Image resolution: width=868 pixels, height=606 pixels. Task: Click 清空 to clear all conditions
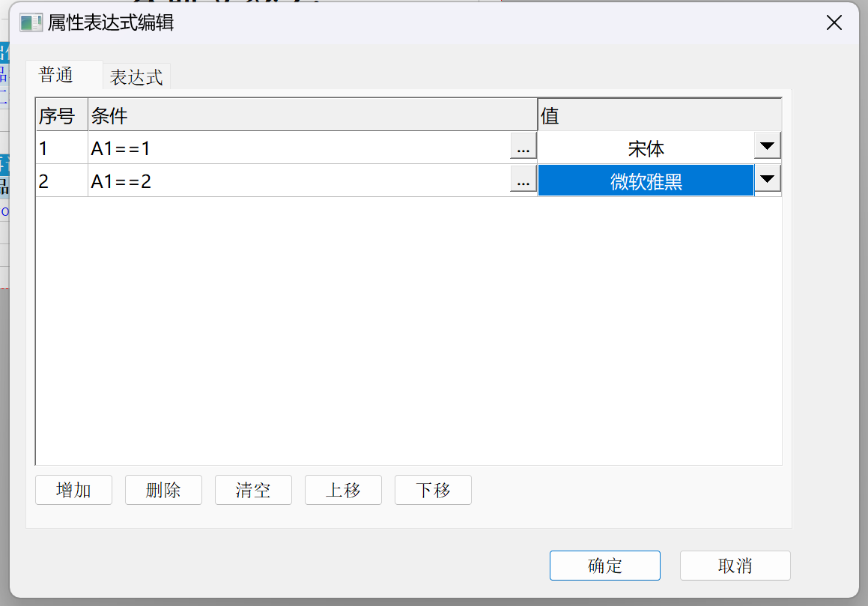tap(253, 491)
